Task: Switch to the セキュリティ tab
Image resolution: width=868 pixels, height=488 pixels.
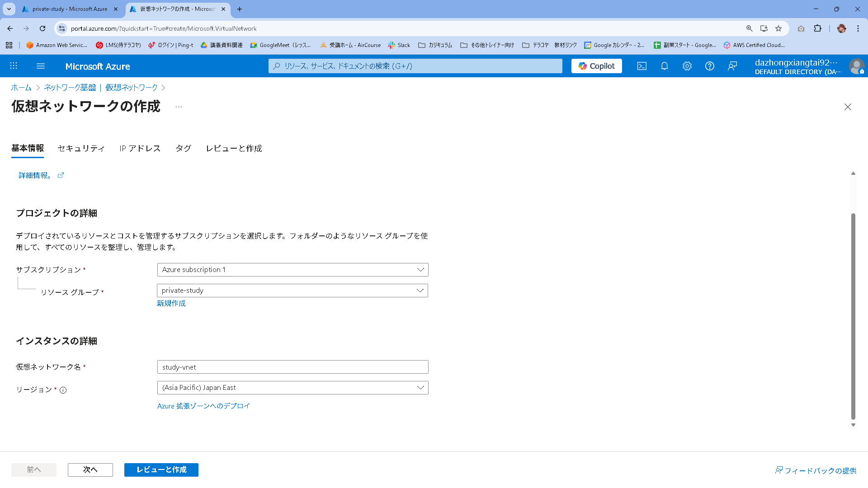Action: point(81,148)
